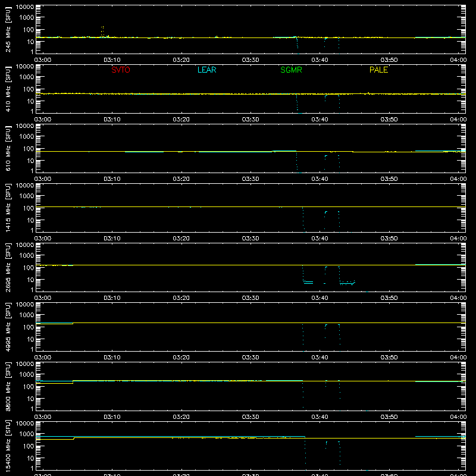Click 03:10 tick under the 2695 MHz panel
Viewport: 476px width, 476px height.
pos(112,298)
